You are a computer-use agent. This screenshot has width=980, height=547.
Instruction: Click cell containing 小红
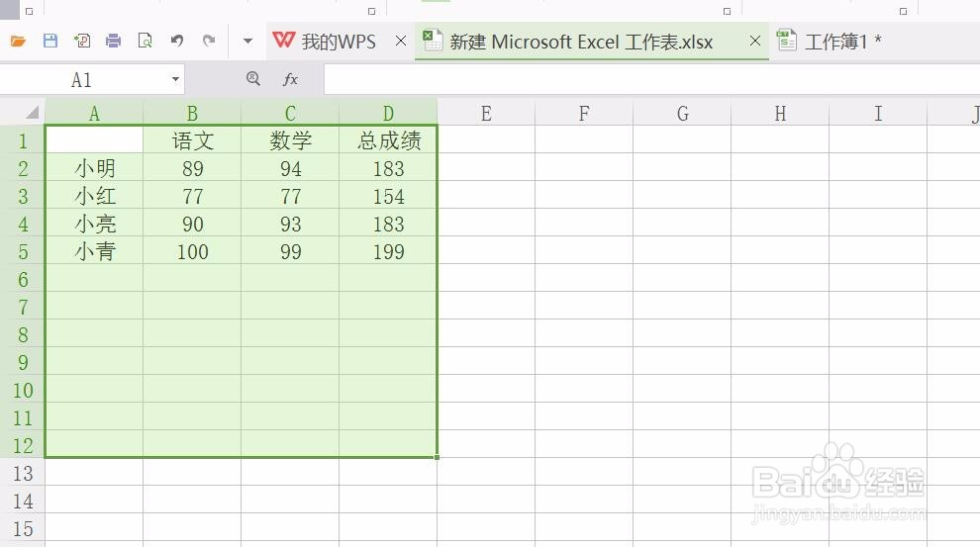pyautogui.click(x=94, y=196)
